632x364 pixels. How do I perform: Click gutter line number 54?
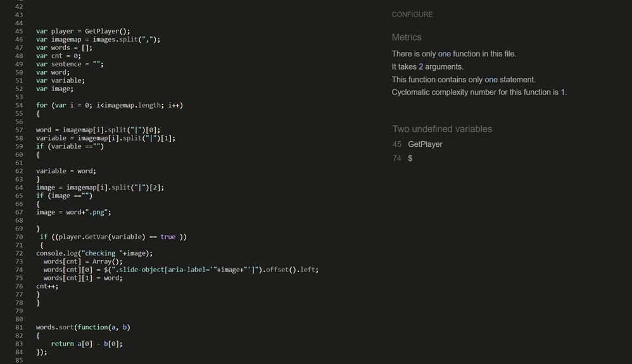pyautogui.click(x=18, y=105)
